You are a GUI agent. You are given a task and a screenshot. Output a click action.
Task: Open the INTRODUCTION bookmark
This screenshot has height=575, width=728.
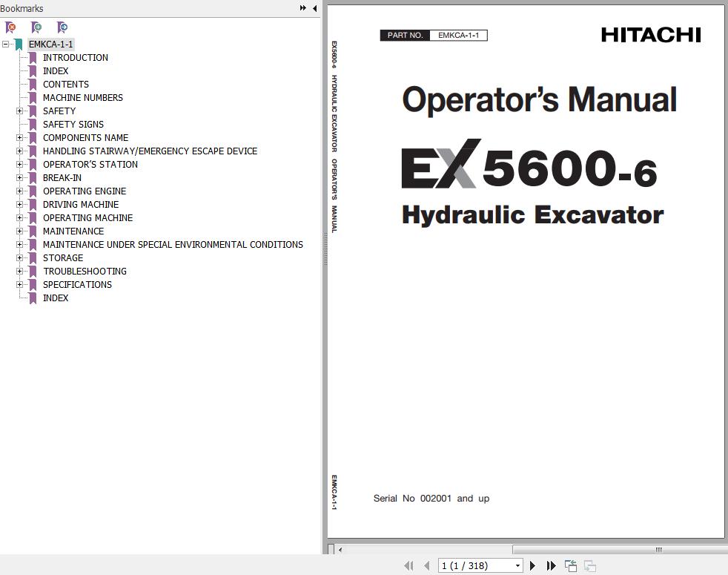click(75, 58)
